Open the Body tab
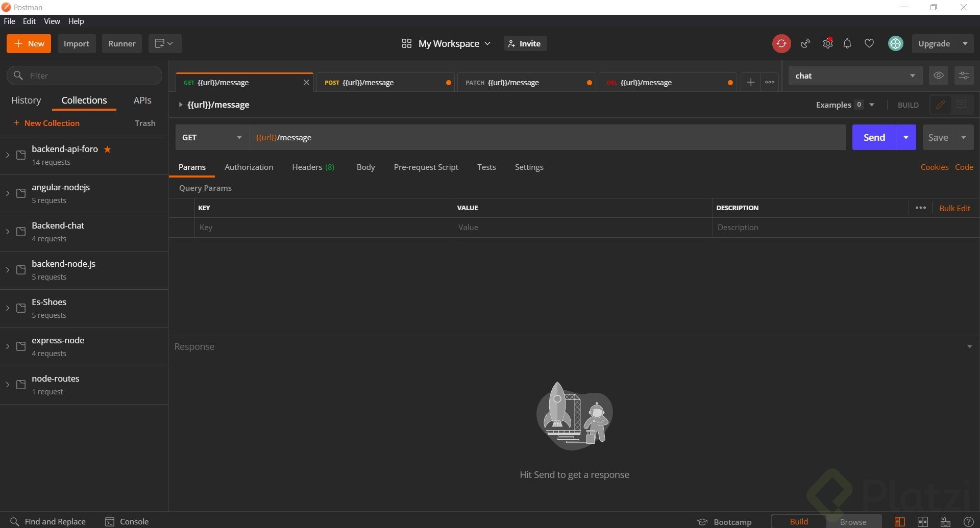The width and height of the screenshot is (980, 528). point(365,167)
